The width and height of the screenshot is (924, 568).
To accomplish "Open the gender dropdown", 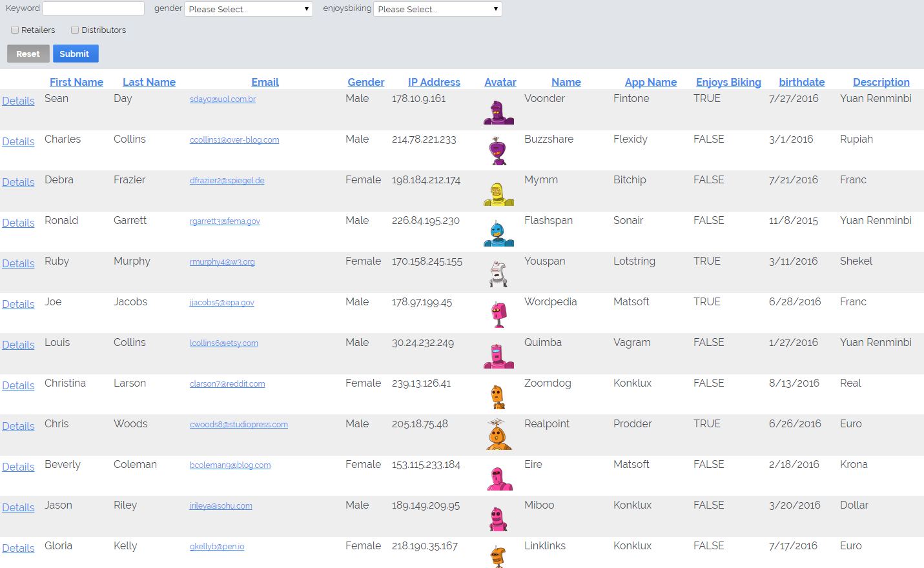I will tap(249, 9).
